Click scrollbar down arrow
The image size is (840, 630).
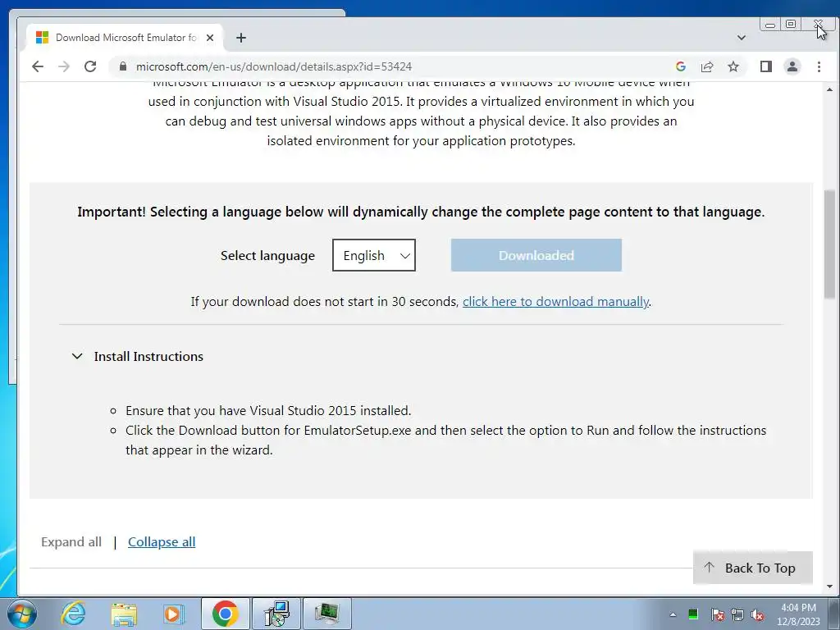point(830,587)
